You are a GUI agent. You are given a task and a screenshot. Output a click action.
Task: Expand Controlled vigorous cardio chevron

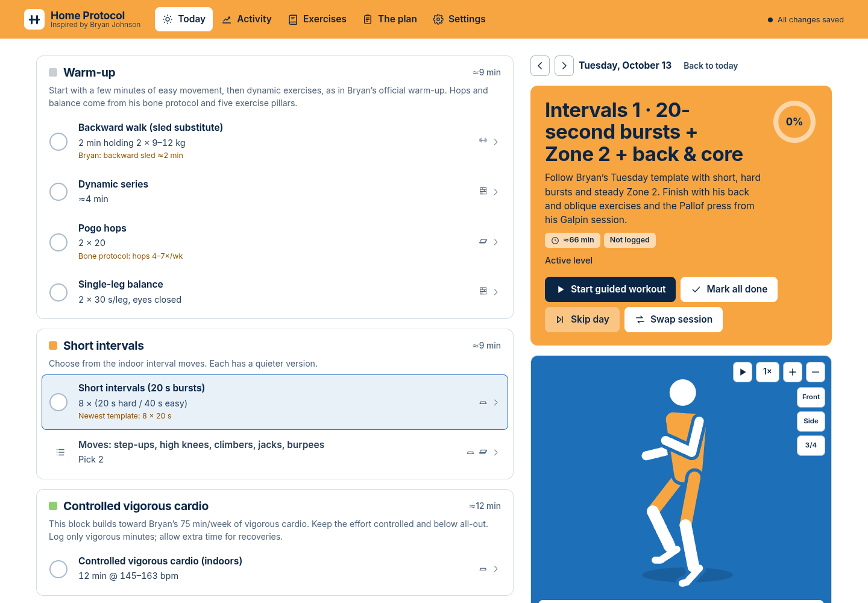coord(496,569)
